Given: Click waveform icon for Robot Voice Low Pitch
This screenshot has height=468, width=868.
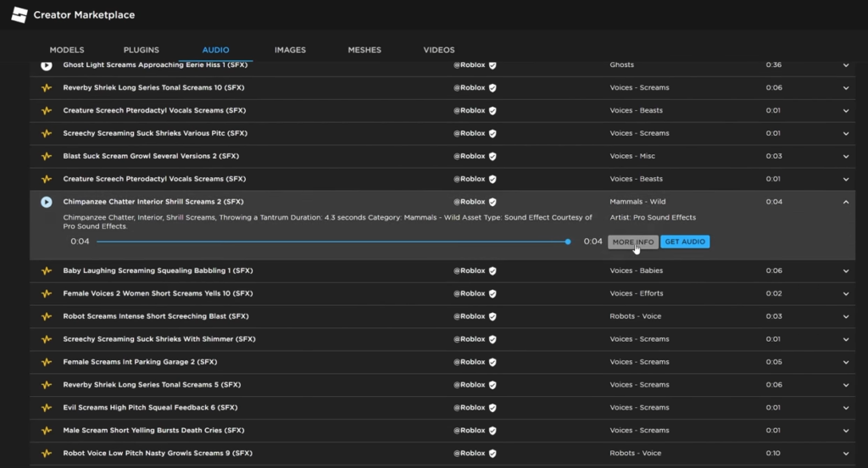Looking at the screenshot, I should 47,453.
